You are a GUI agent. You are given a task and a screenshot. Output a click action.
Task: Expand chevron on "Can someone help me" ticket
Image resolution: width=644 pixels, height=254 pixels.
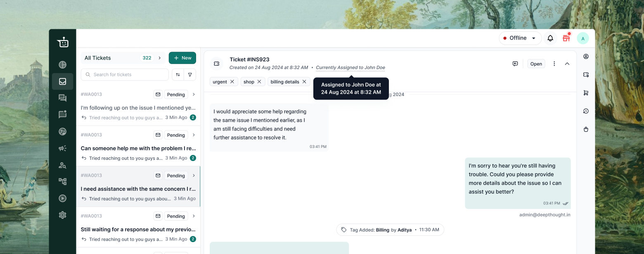pyautogui.click(x=194, y=135)
